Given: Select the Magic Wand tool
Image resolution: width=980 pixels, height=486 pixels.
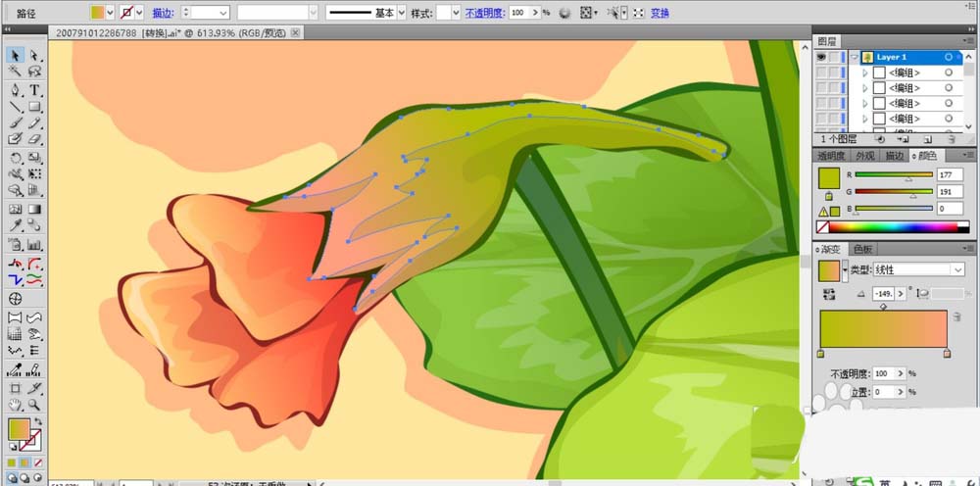Looking at the screenshot, I should tap(16, 72).
